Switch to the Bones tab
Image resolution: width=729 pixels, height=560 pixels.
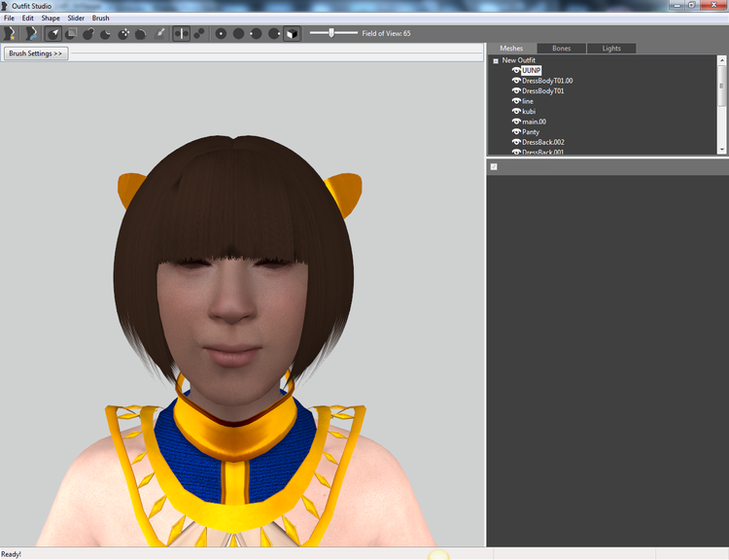point(561,49)
